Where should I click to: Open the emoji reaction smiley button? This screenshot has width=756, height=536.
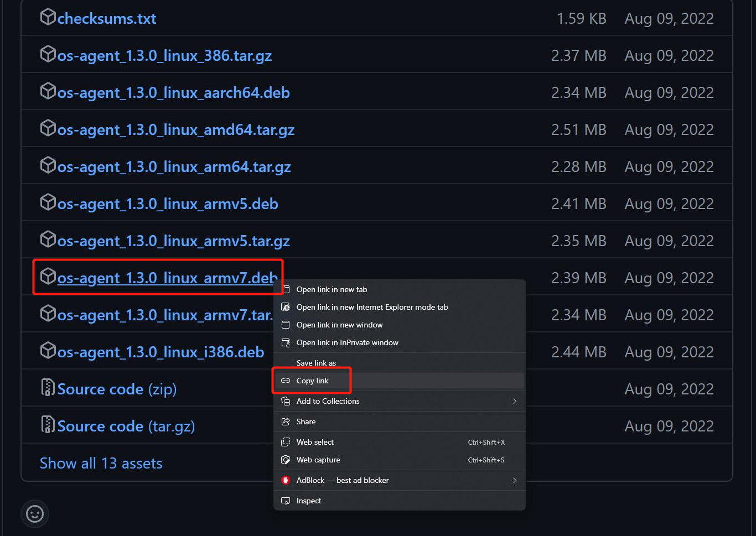35,514
